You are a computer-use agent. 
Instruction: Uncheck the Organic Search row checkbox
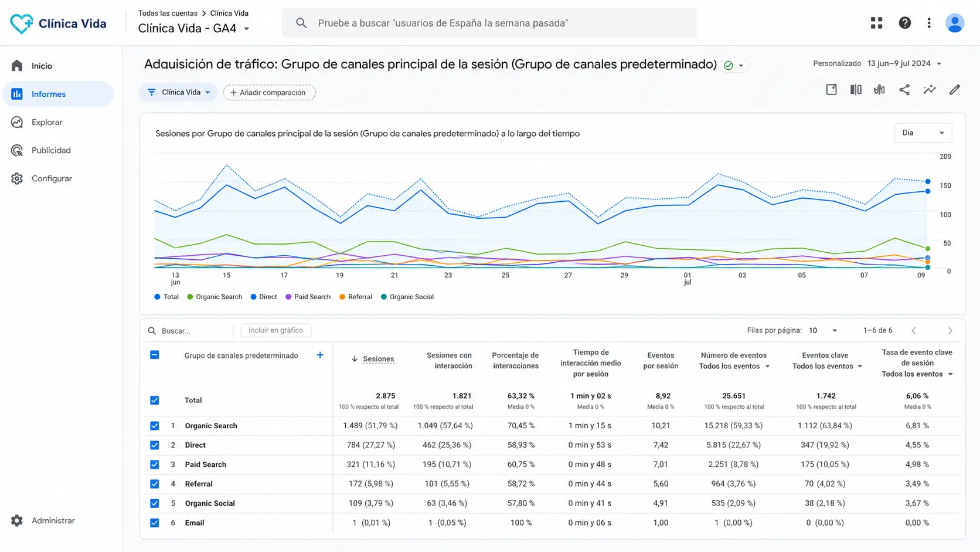pyautogui.click(x=155, y=426)
